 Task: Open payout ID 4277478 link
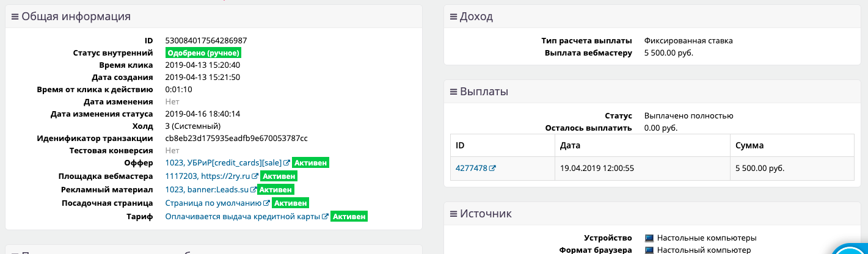tap(471, 169)
